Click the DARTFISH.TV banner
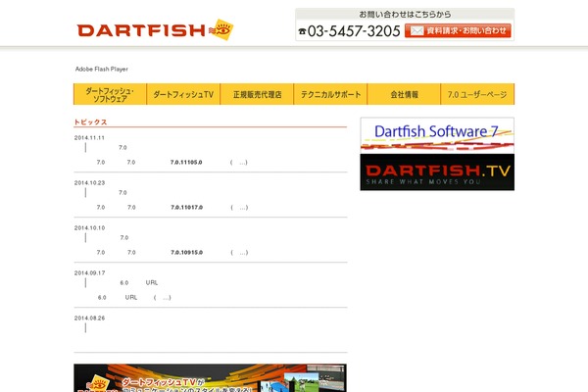The width and height of the screenshot is (588, 392). (437, 172)
